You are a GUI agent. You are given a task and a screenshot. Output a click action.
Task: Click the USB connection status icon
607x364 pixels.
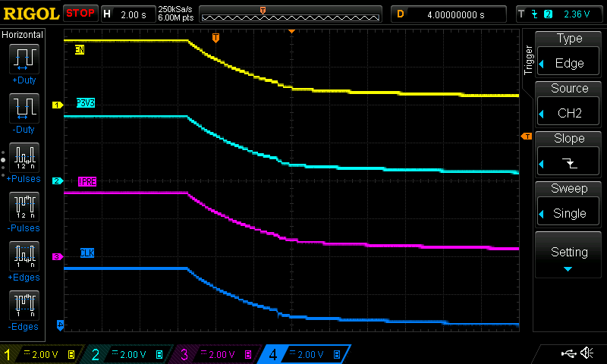pyautogui.click(x=569, y=353)
